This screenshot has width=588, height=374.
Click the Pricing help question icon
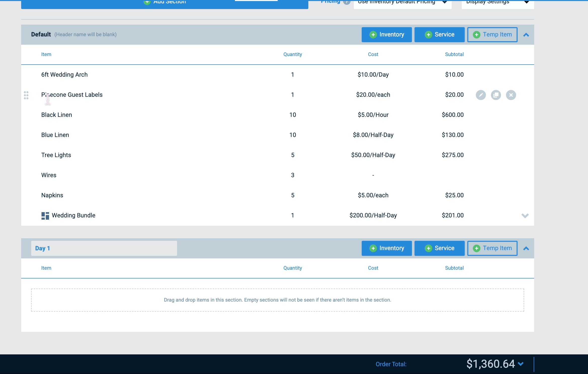[347, 2]
